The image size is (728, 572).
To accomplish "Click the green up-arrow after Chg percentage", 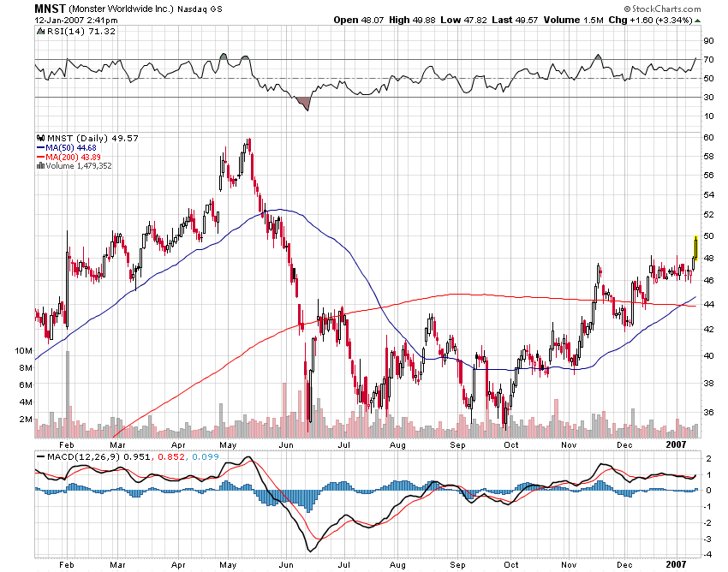I will pyautogui.click(x=697, y=21).
